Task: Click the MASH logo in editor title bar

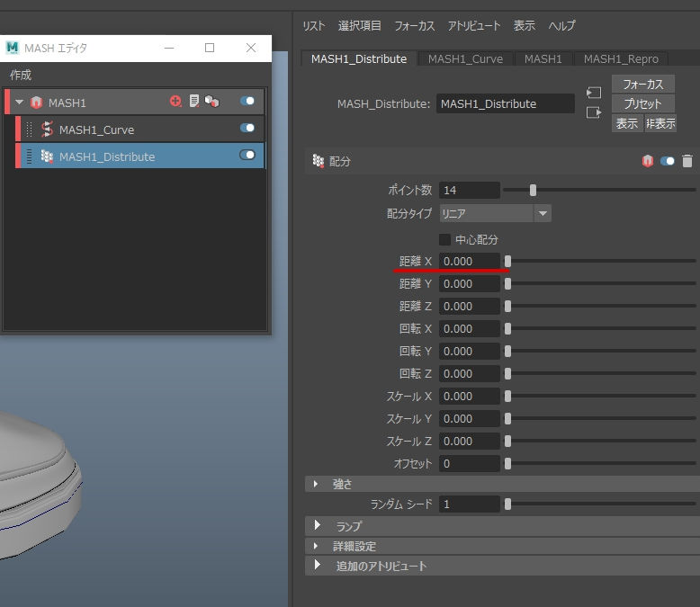Action: 13,48
